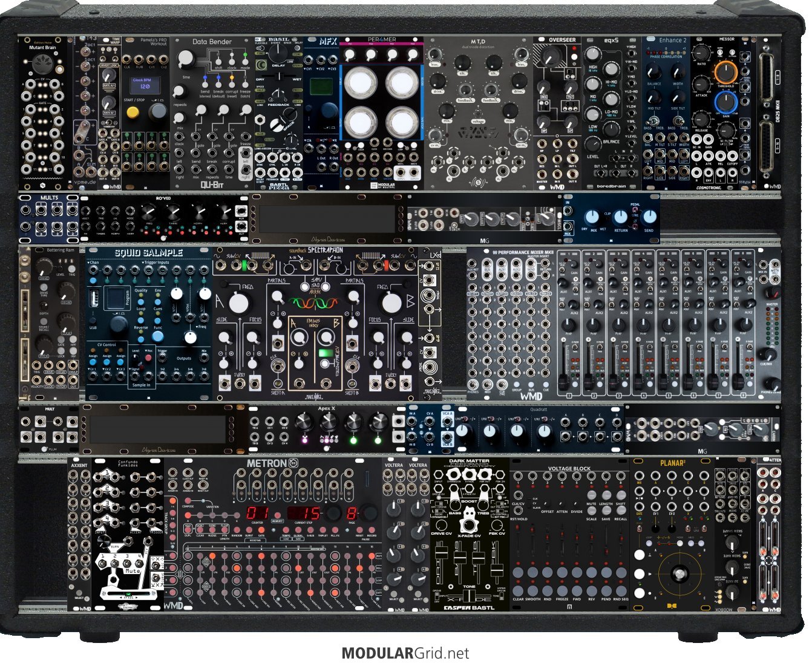Click the large blue encoder on MFX
This screenshot has height=666, width=812.
pyautogui.click(x=329, y=110)
